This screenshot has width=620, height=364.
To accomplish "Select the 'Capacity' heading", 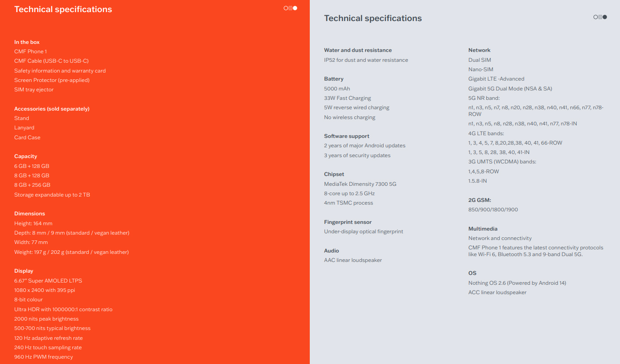I will pyautogui.click(x=26, y=156).
